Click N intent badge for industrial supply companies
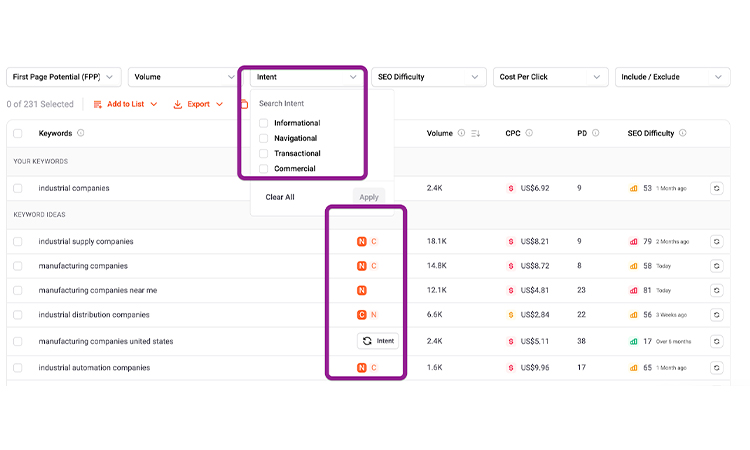 click(x=362, y=241)
